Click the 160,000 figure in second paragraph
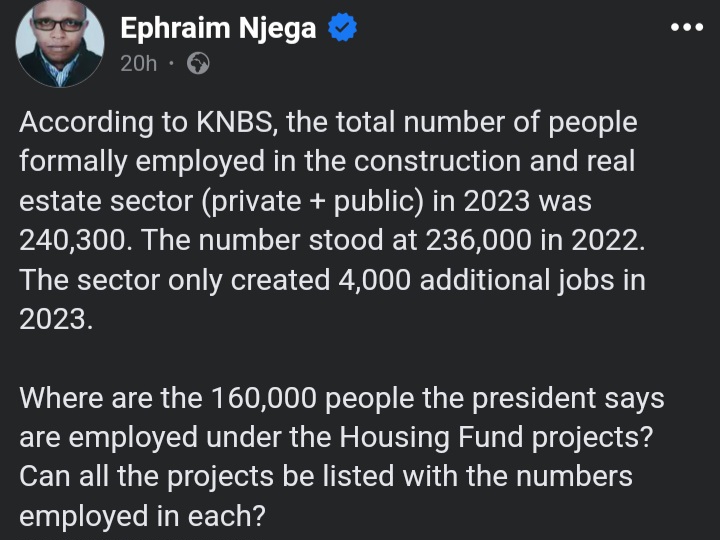This screenshot has height=540, width=720. tap(264, 398)
